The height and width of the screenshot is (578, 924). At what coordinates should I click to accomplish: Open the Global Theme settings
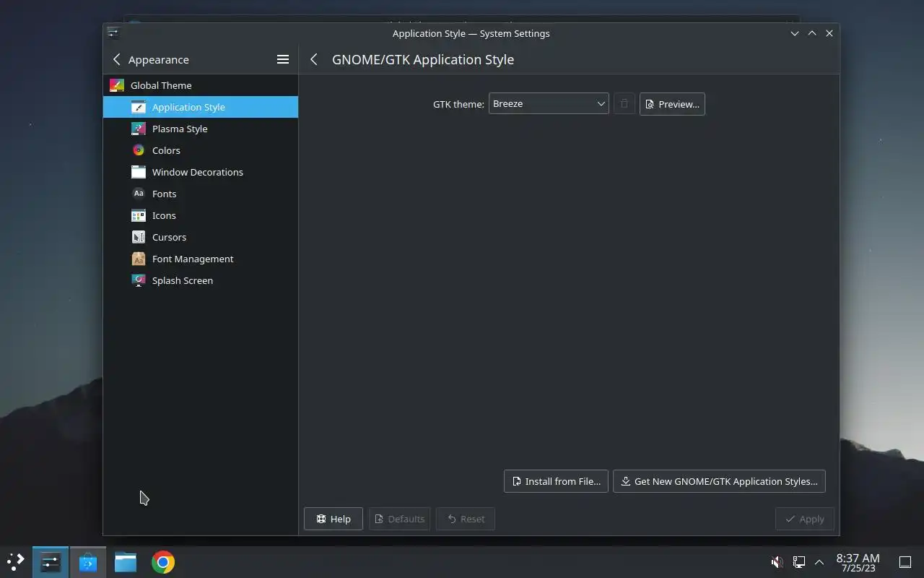(201, 85)
